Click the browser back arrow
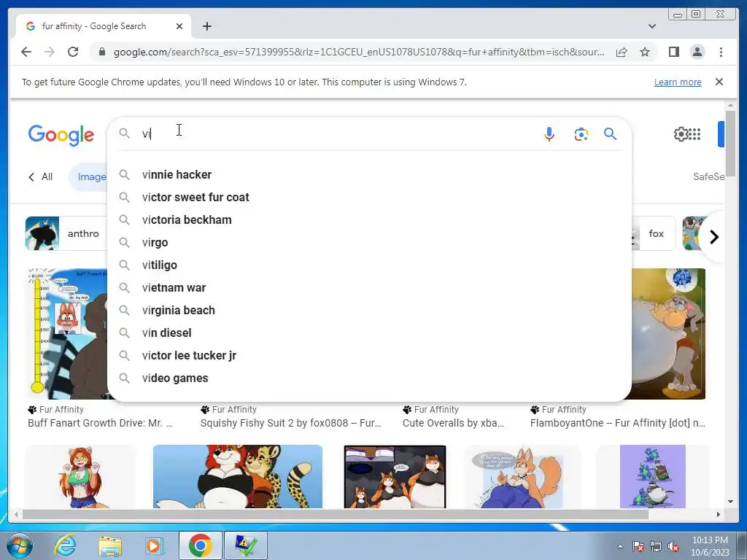Image resolution: width=747 pixels, height=560 pixels. coord(26,52)
